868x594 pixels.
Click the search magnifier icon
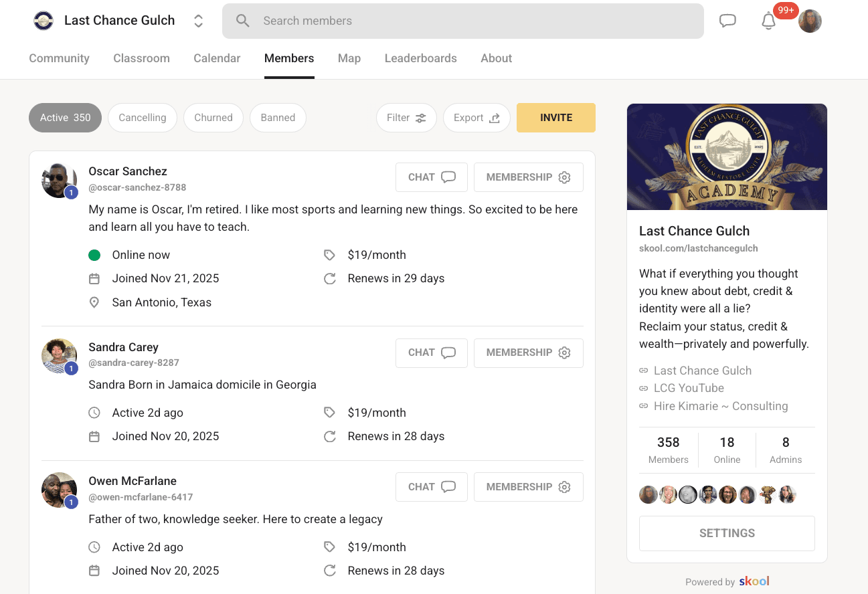[x=243, y=21]
